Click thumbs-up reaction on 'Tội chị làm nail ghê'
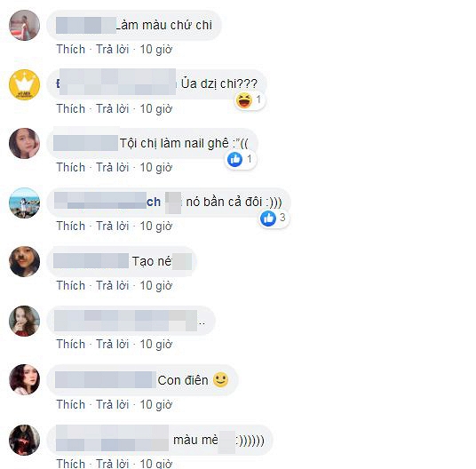476x469 pixels. pos(235,159)
